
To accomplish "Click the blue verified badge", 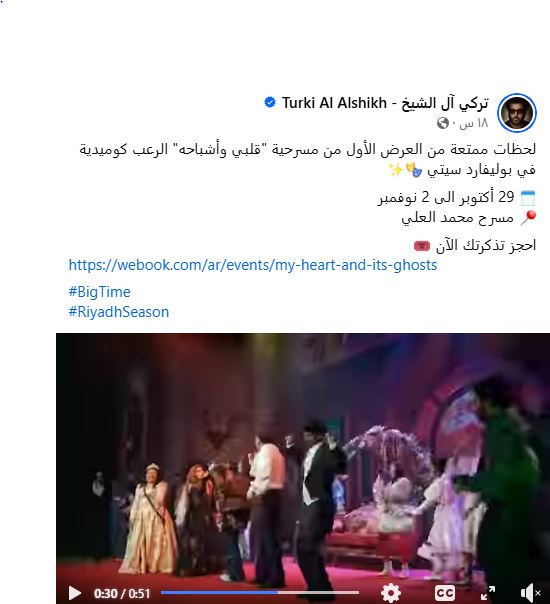I will click(x=270, y=102).
